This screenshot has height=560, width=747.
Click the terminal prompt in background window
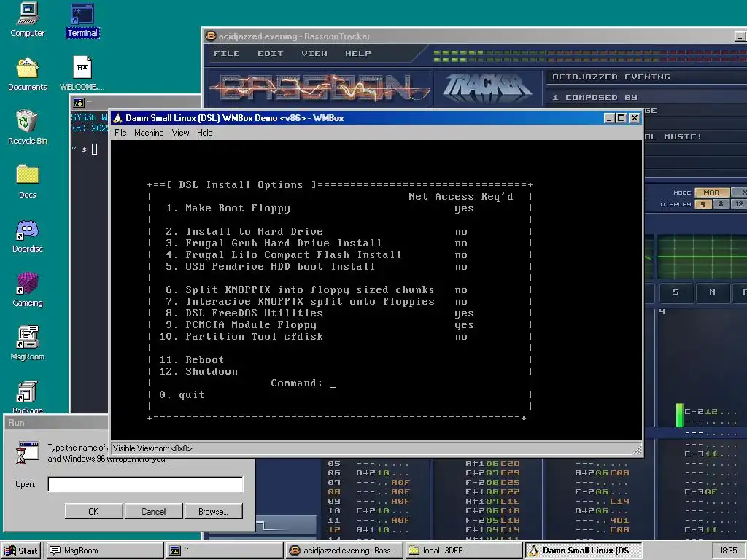coord(85,149)
